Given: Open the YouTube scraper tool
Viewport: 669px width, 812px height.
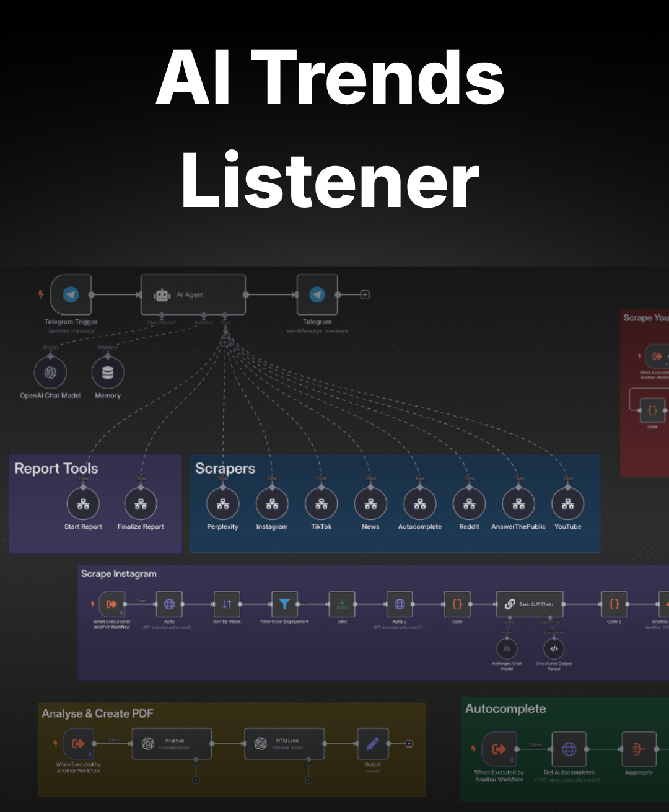Looking at the screenshot, I should point(568,504).
